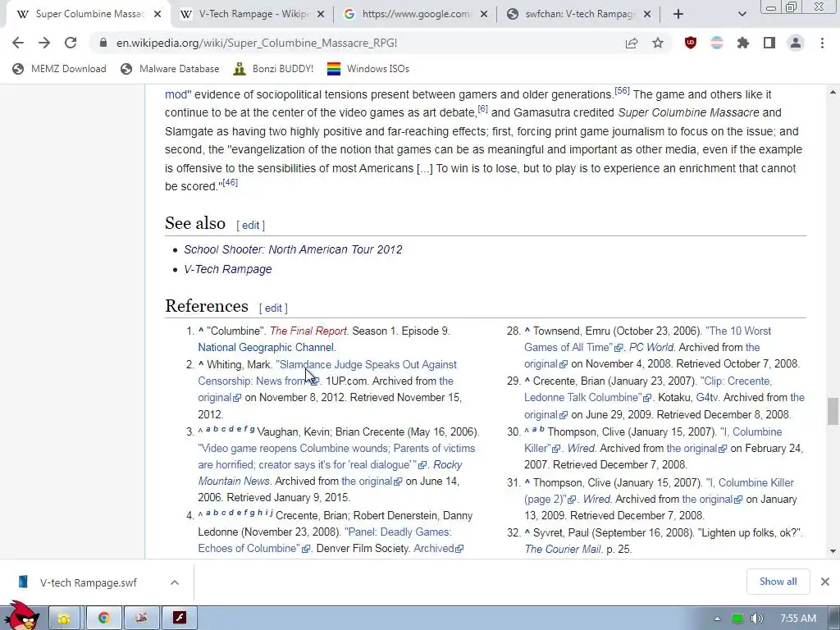Open the tab search dropdown arrow

(x=742, y=14)
